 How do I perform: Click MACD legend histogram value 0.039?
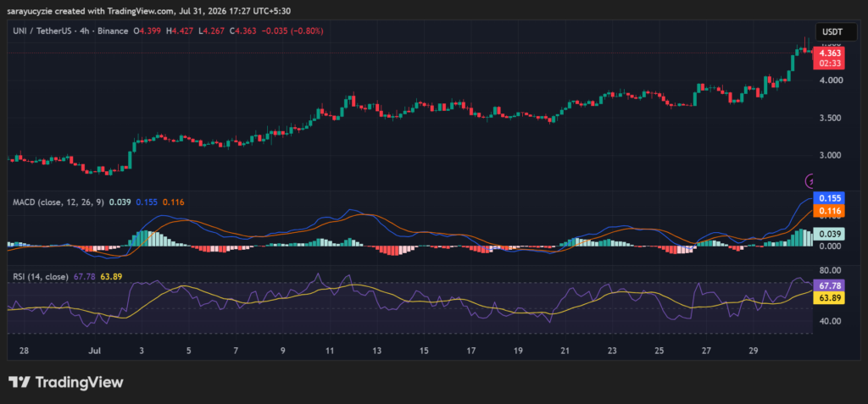point(120,202)
